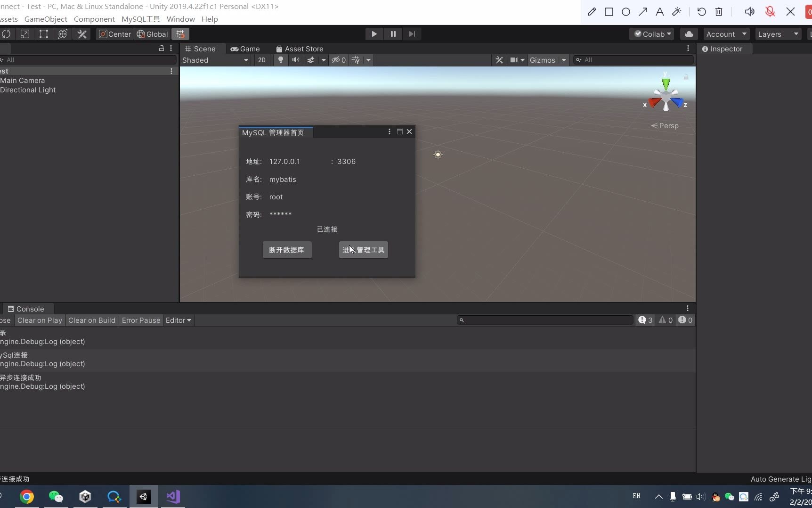Open the Window menu
Viewport: 812px width, 508px height.
[181, 19]
